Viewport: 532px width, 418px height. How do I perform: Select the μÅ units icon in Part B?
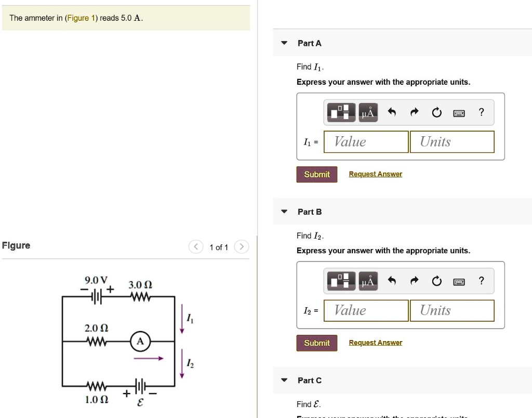coord(368,281)
